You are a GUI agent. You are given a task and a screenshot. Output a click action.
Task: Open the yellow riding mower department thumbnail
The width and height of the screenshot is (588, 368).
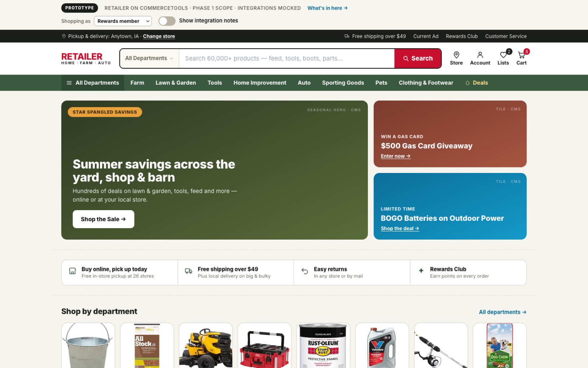(x=206, y=345)
